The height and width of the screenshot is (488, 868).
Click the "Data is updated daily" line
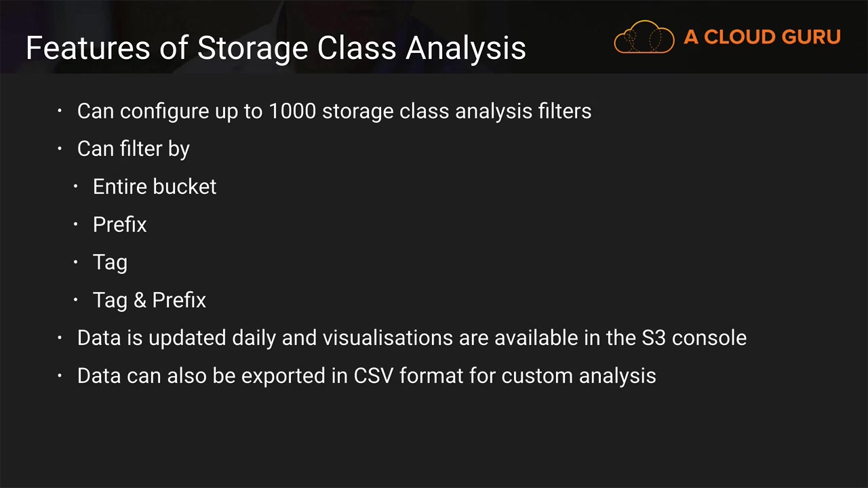(x=411, y=338)
